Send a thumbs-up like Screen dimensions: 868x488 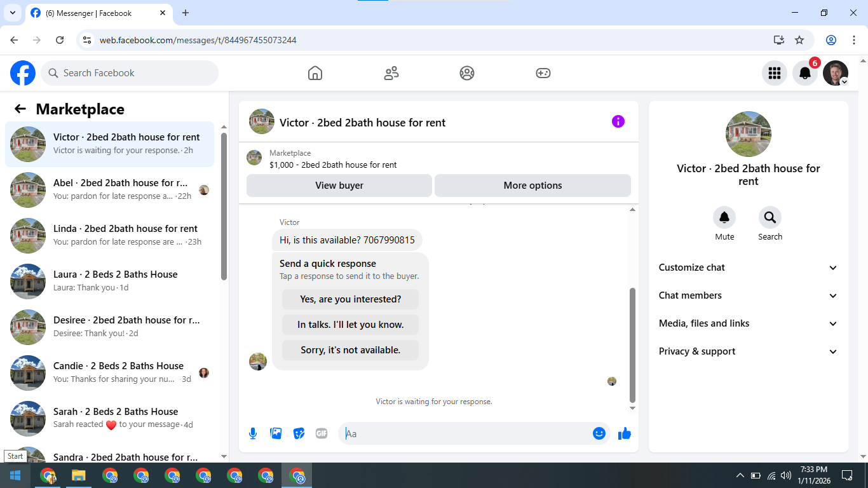(x=625, y=433)
